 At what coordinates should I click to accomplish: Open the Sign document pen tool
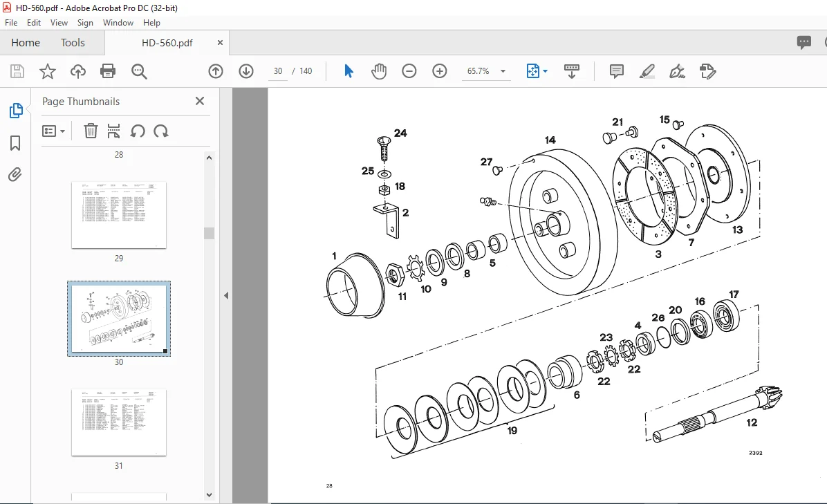click(x=677, y=71)
